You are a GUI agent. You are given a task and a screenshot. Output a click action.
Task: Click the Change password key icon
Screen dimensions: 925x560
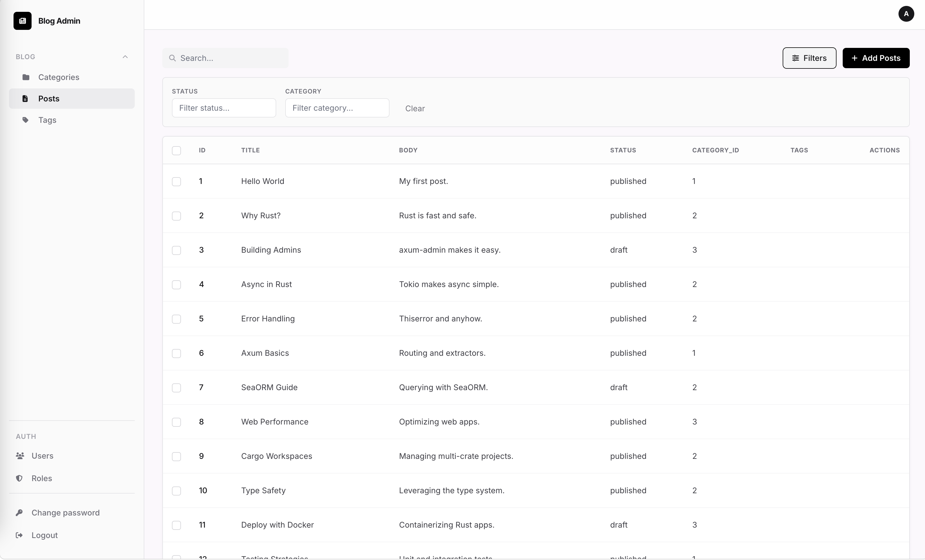pyautogui.click(x=19, y=513)
